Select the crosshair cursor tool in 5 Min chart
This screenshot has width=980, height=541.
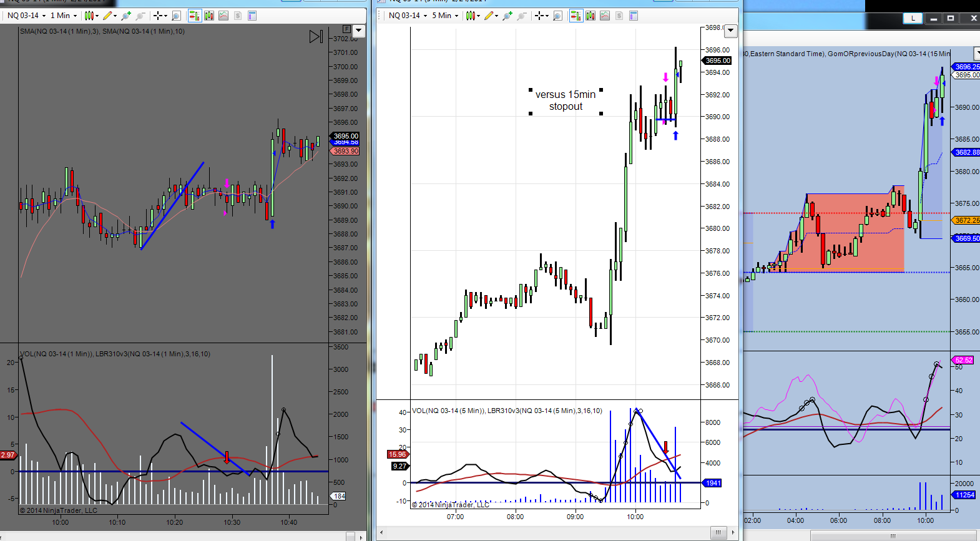point(539,16)
